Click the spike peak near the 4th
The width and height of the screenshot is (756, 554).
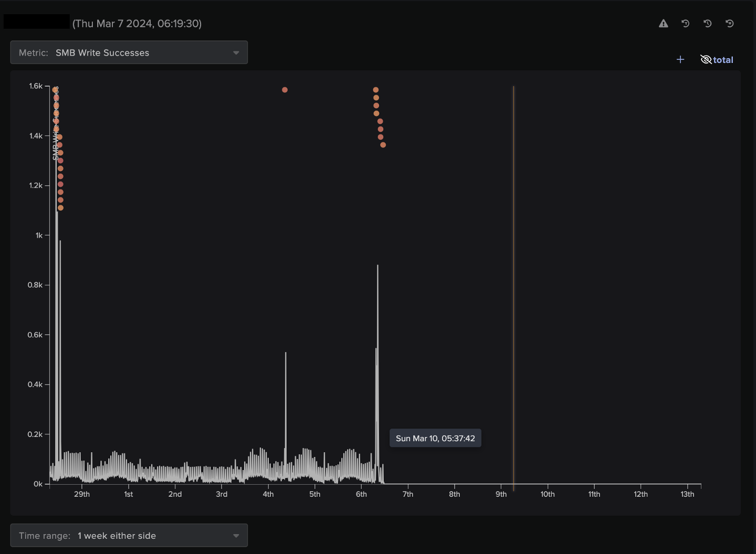286,353
